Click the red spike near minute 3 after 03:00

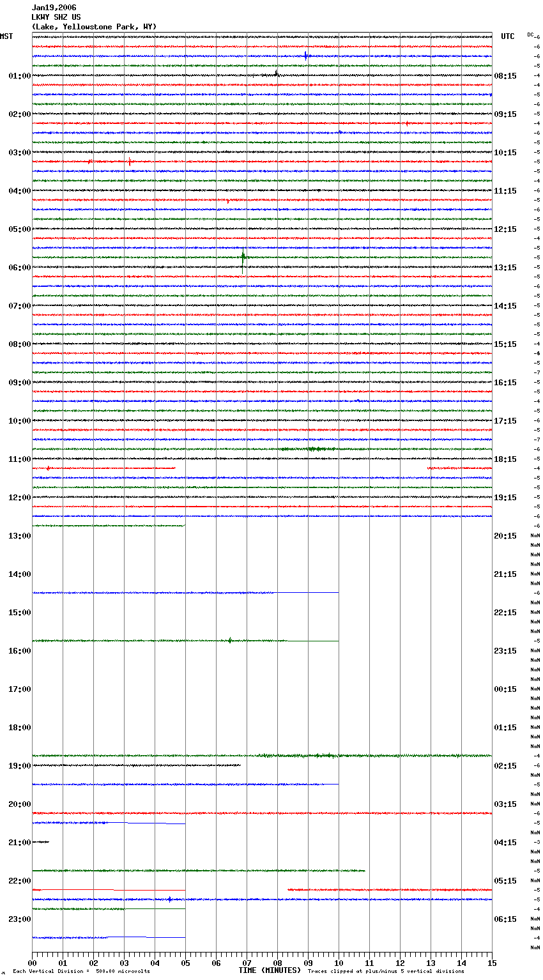coord(130,162)
